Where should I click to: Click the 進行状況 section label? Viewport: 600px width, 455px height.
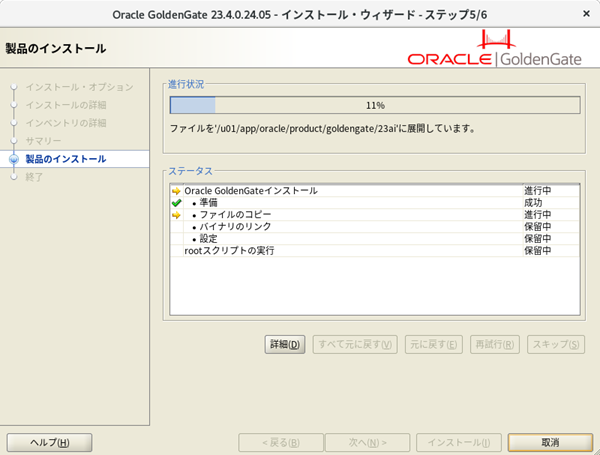tap(186, 84)
